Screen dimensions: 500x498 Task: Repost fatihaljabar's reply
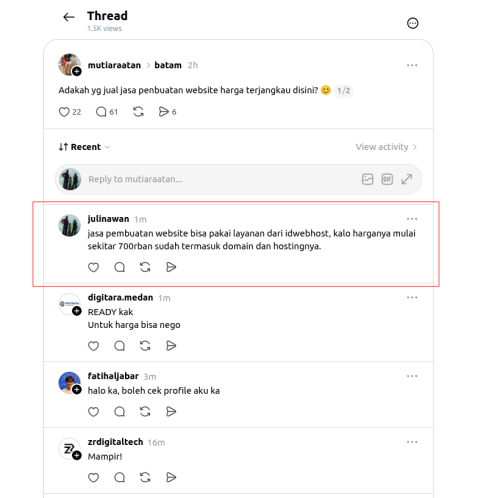[x=145, y=412]
